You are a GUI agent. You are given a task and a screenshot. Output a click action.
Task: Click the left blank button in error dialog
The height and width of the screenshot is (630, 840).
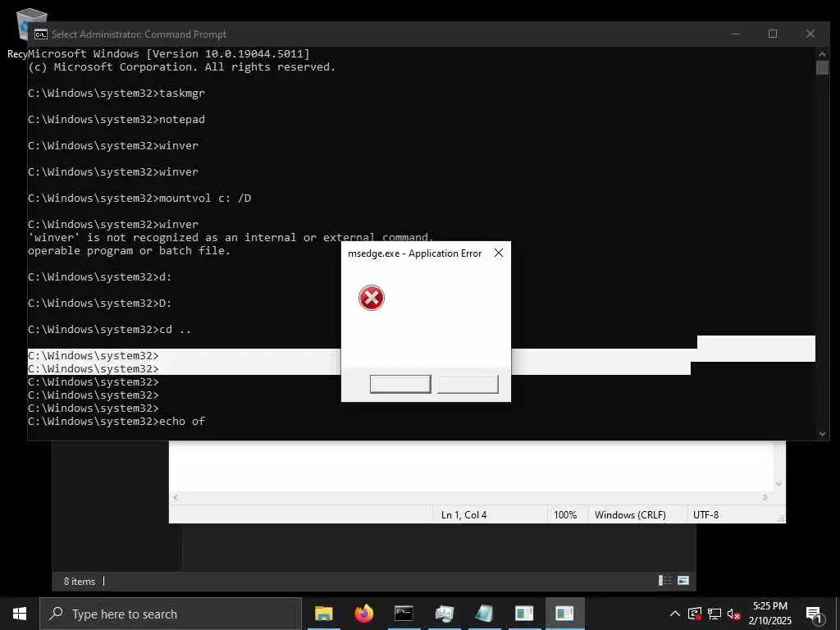tap(400, 384)
